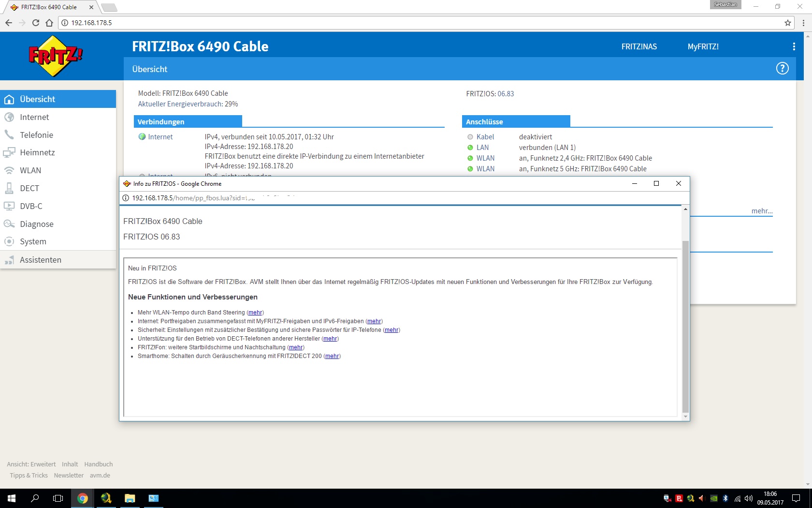This screenshot has height=508, width=812.
Task: Click the WLAN link for 5 GHz
Action: tap(485, 169)
